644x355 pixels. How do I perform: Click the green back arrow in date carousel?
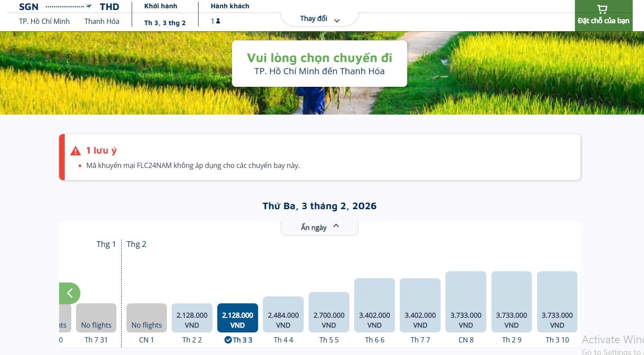[70, 293]
